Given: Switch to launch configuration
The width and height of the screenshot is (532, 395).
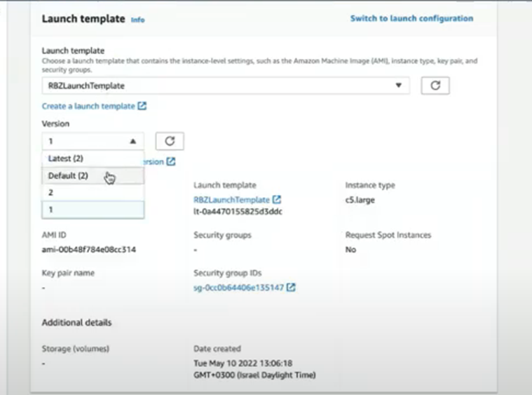Looking at the screenshot, I should 411,18.
